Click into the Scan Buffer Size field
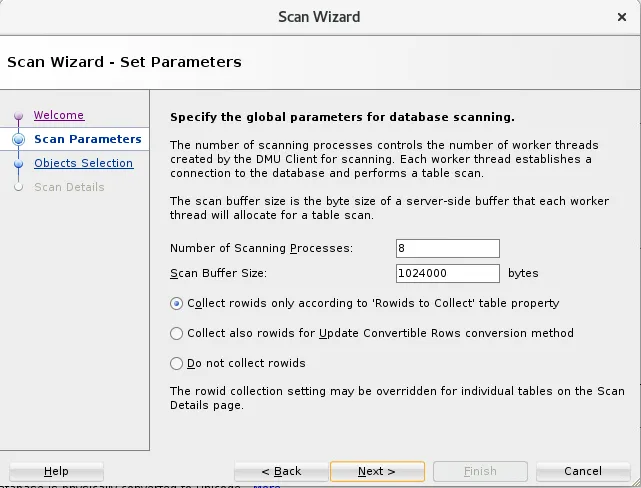 coord(447,273)
